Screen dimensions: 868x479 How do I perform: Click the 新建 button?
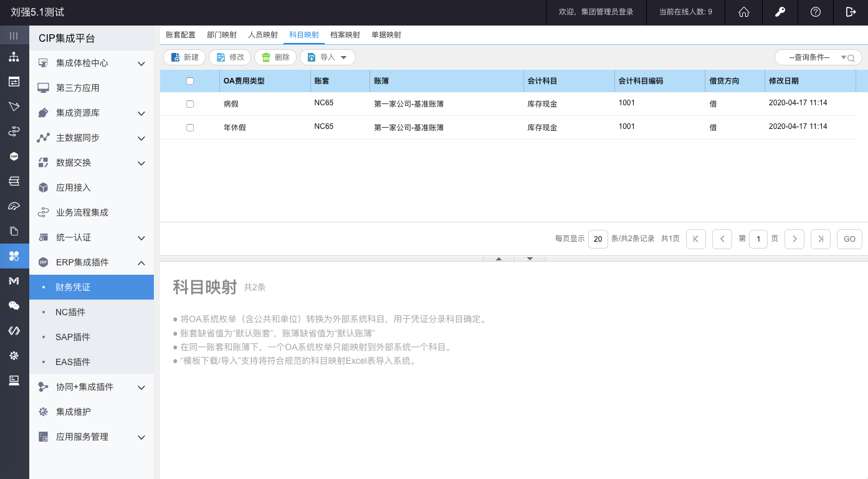tap(185, 57)
